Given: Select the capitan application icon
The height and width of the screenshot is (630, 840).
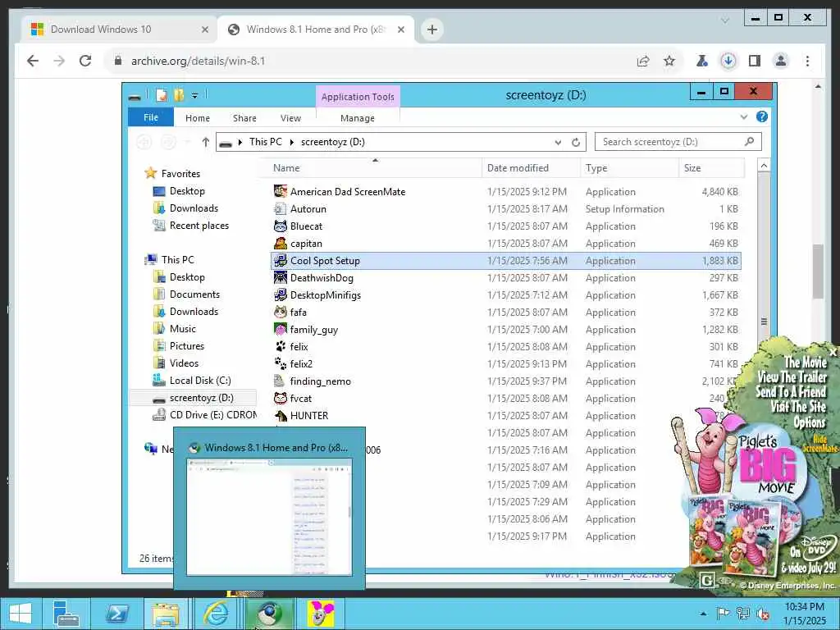Looking at the screenshot, I should pos(281,243).
